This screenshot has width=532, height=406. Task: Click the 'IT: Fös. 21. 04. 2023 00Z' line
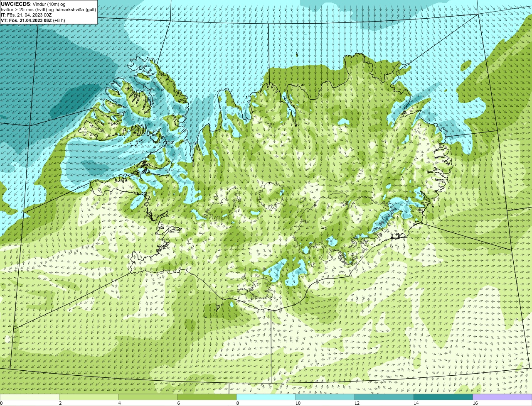click(x=26, y=15)
